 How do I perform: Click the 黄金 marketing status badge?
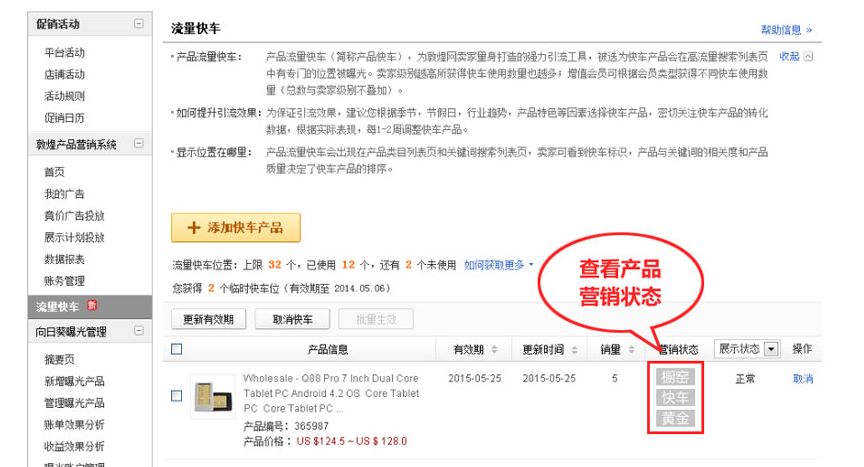[675, 419]
